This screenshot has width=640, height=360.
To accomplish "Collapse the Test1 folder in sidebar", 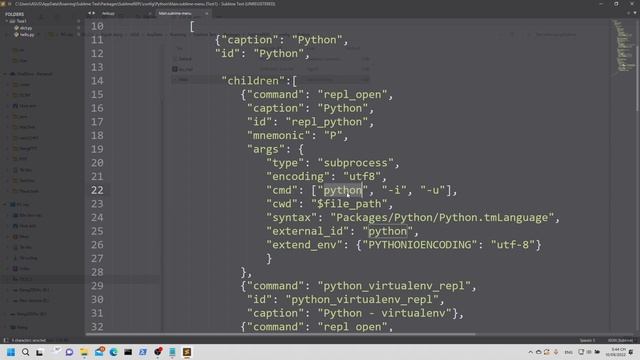I will tap(7, 21).
